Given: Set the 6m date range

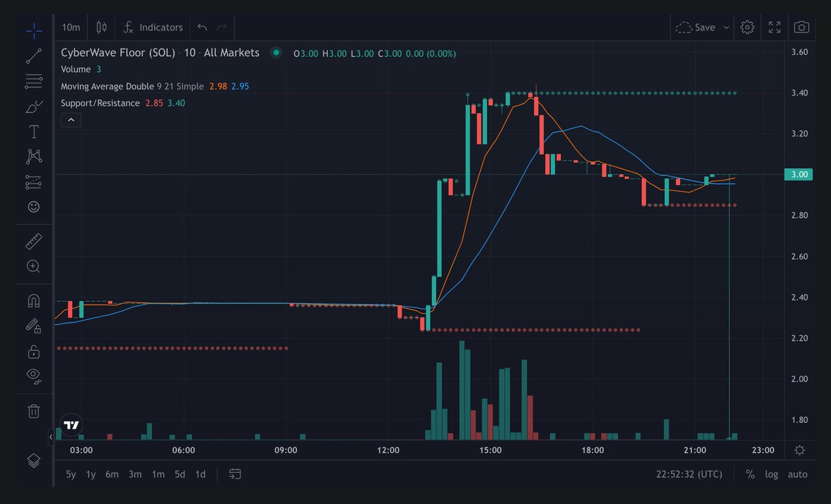Looking at the screenshot, I should pyautogui.click(x=112, y=474).
